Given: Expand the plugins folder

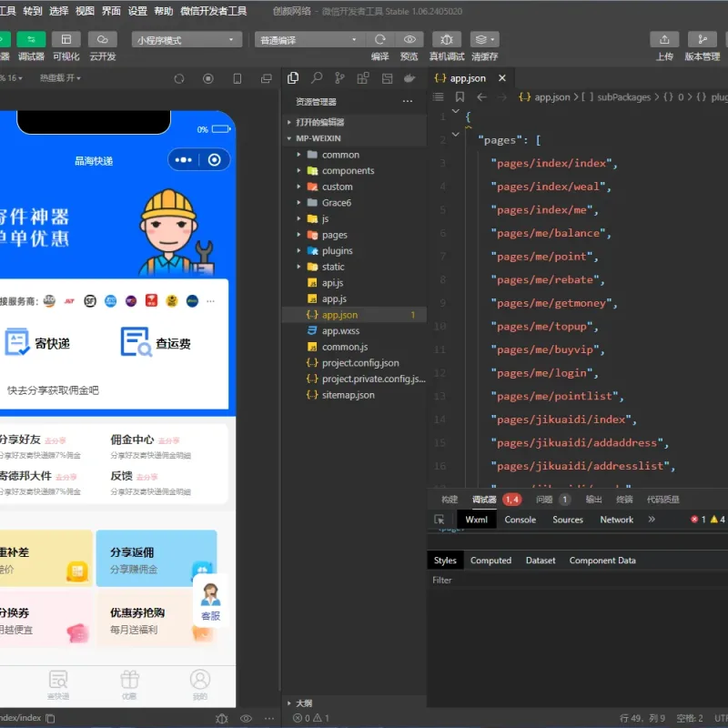Looking at the screenshot, I should click(x=354, y=251).
